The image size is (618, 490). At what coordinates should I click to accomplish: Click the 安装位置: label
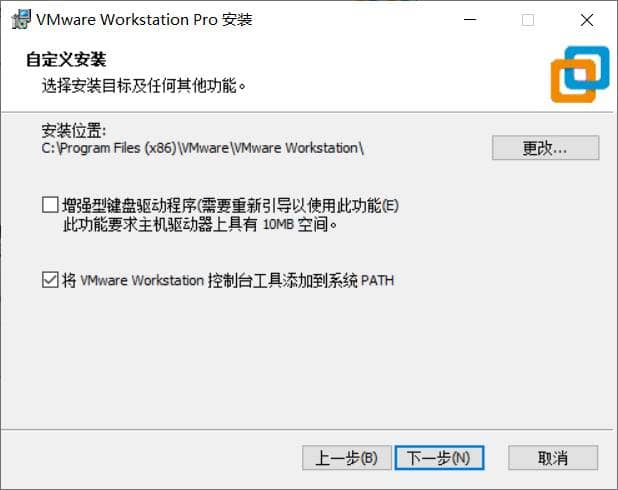click(x=74, y=130)
